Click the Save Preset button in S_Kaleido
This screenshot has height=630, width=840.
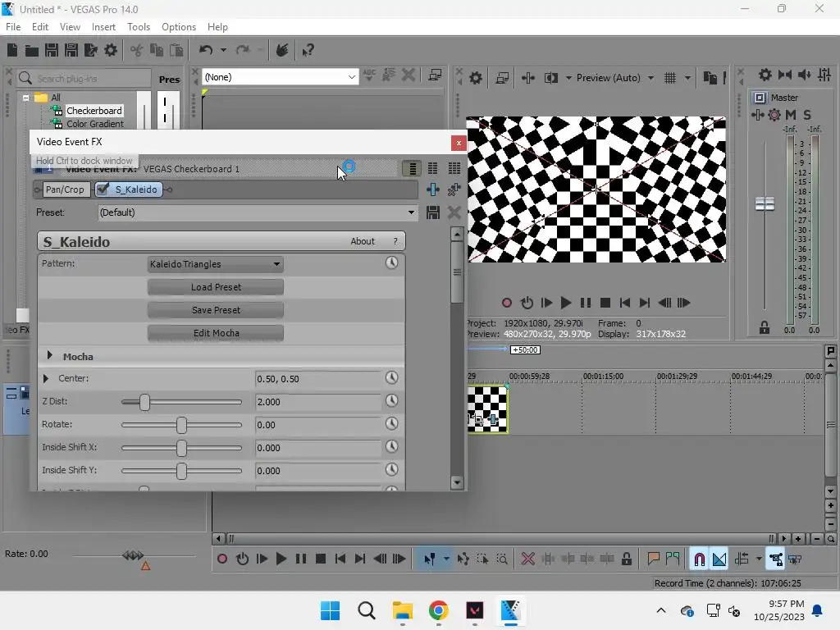216,310
